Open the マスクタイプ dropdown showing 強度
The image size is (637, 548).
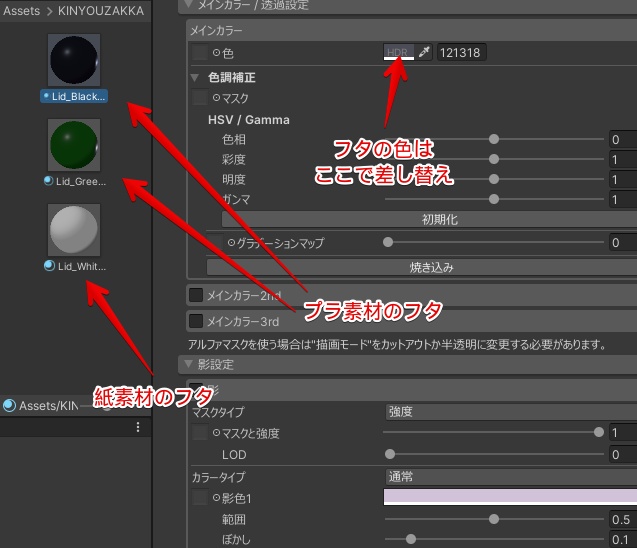pos(511,412)
